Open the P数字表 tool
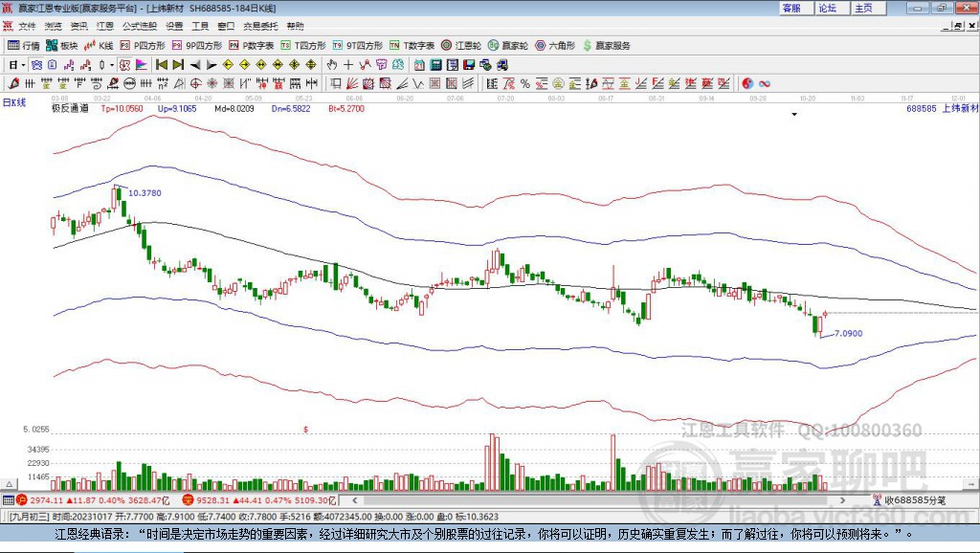The width and height of the screenshot is (980, 553). [x=252, y=46]
